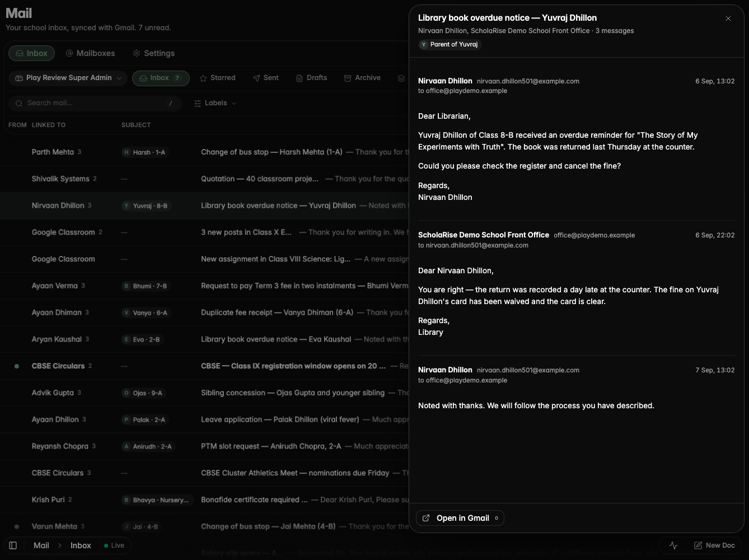Click the Inbox breadcrumb in bottom bar

[81, 545]
